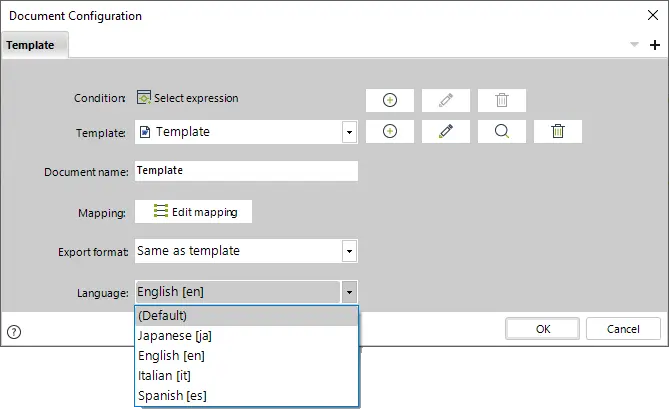The width and height of the screenshot is (669, 410).
Task: Delete the selected template with trash icon
Action: click(558, 131)
